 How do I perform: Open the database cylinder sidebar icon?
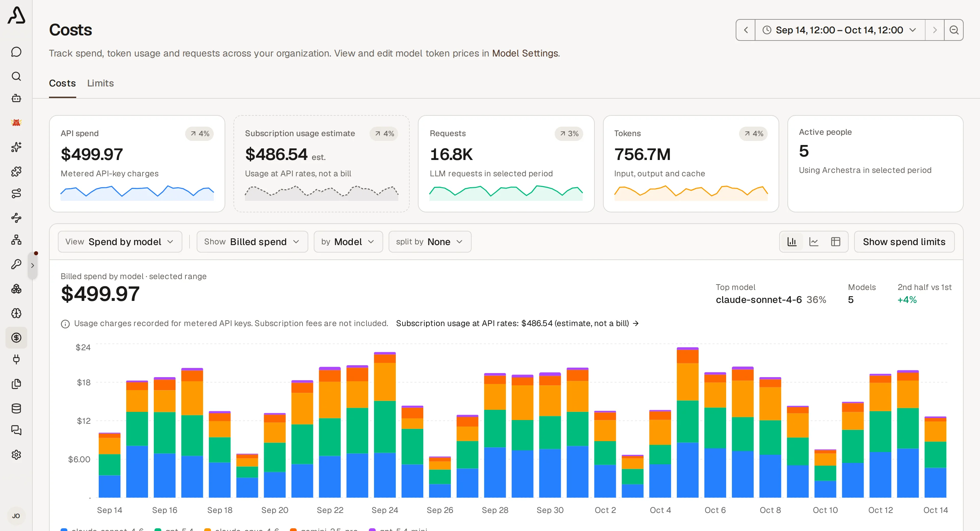[x=16, y=408]
